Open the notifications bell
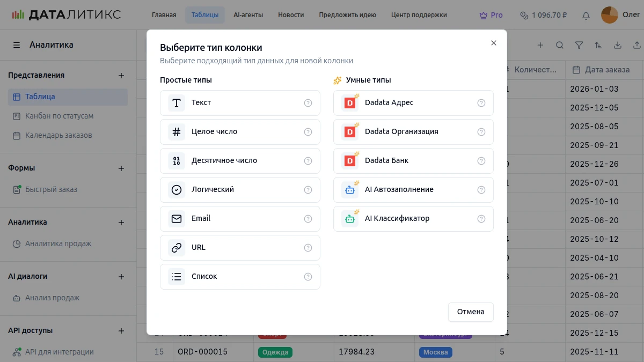This screenshot has height=362, width=644. tap(586, 16)
